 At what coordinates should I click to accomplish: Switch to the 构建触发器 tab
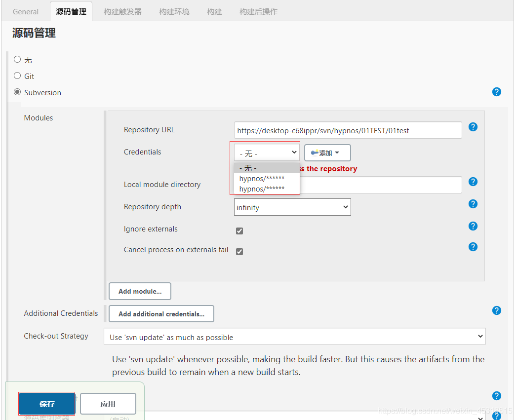122,11
